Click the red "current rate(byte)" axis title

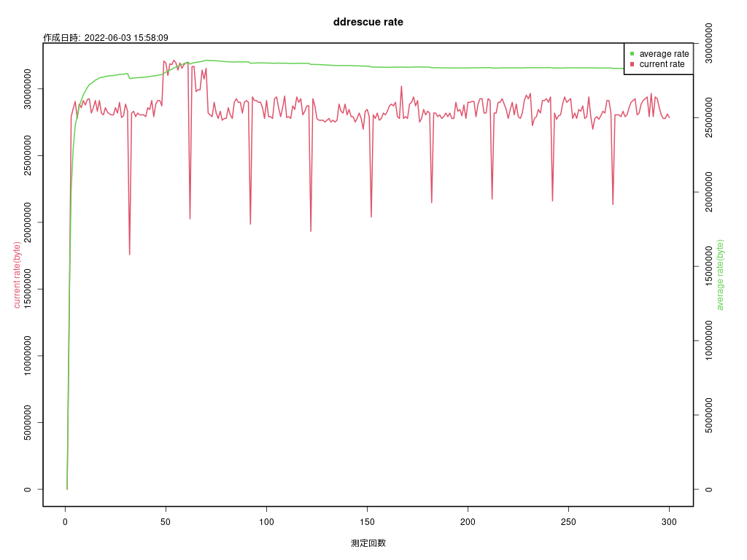pos(18,275)
